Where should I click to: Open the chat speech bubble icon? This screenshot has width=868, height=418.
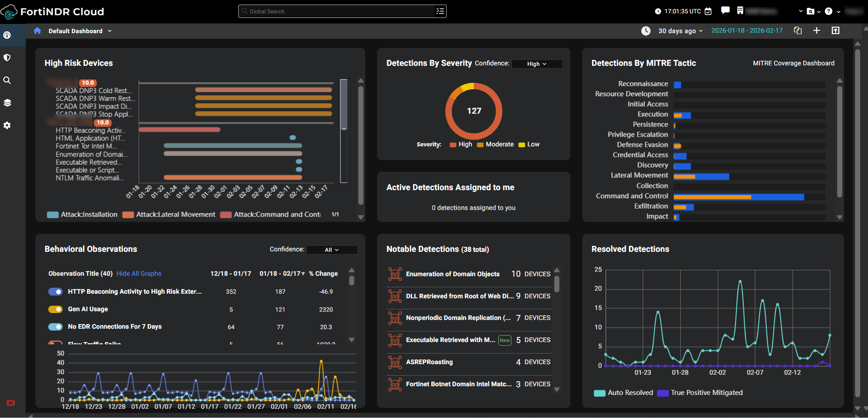point(725,10)
